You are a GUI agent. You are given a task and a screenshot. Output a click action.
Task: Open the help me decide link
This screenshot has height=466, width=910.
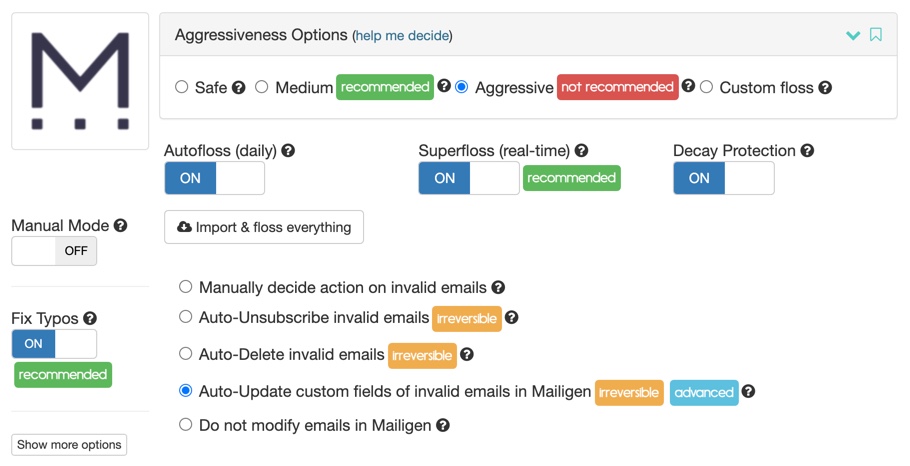click(x=402, y=36)
